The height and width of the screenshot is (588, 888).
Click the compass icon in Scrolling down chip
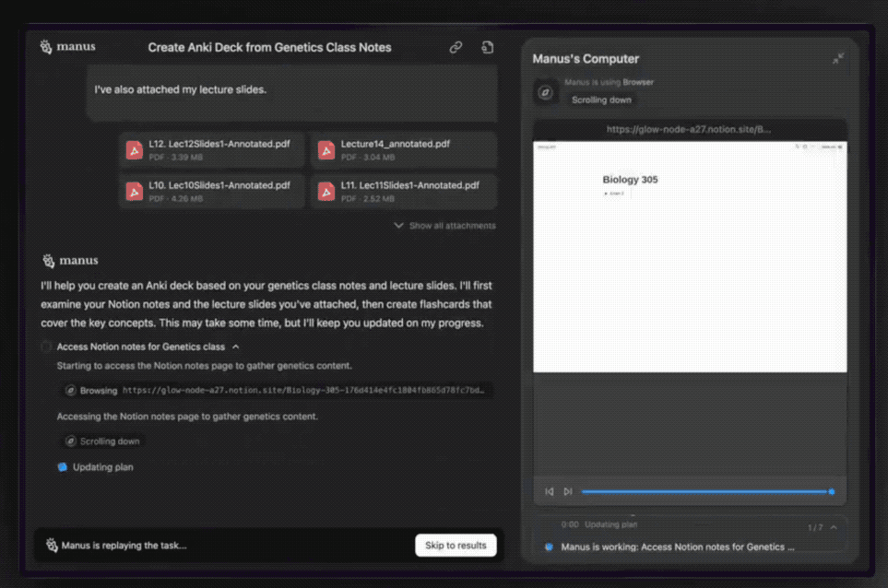[71, 441]
